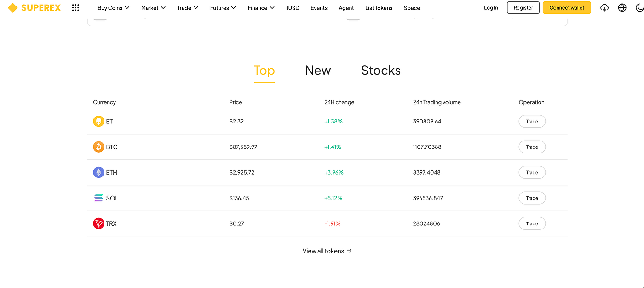Click the TRX coin icon
Screen dimensions: 644x288
point(98,223)
